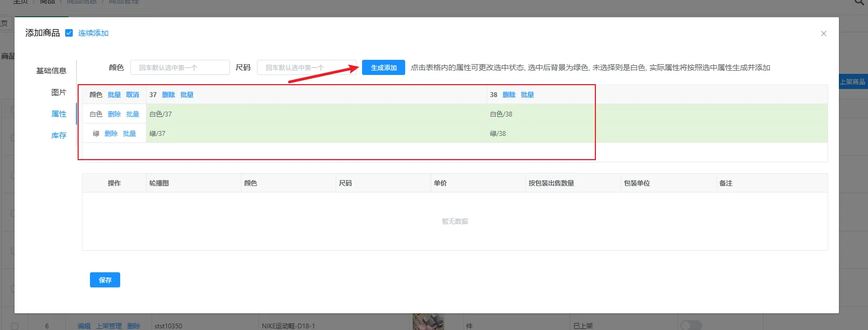Toggle the 连续添加 checkbox
Screen dimensions: 868x330
pos(69,33)
